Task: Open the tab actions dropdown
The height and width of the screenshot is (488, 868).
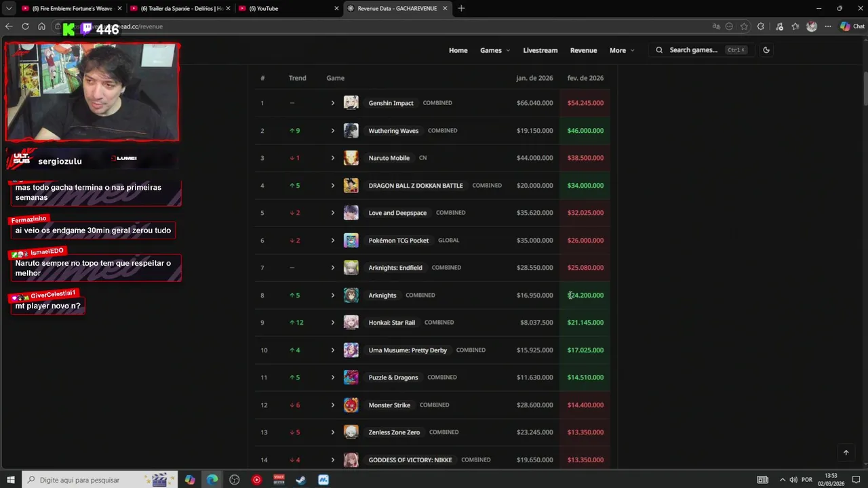Action: click(9, 8)
